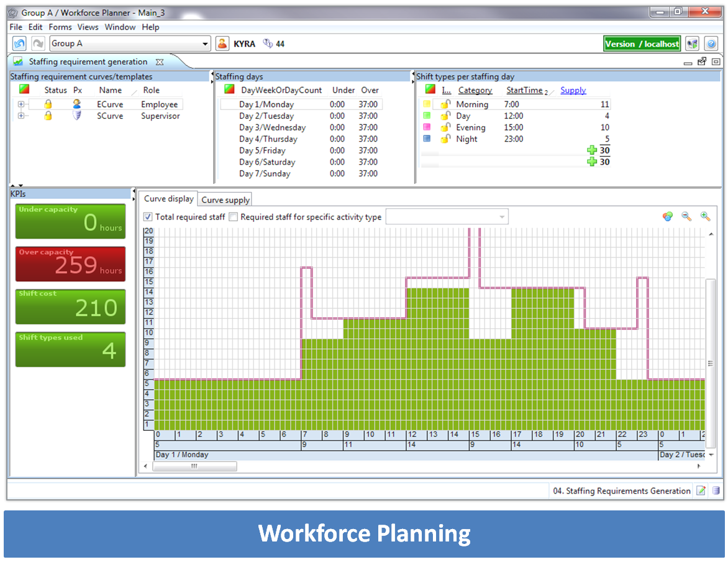The width and height of the screenshot is (728, 562).
Task: Click the unlock icon for Night shift
Action: (446, 139)
